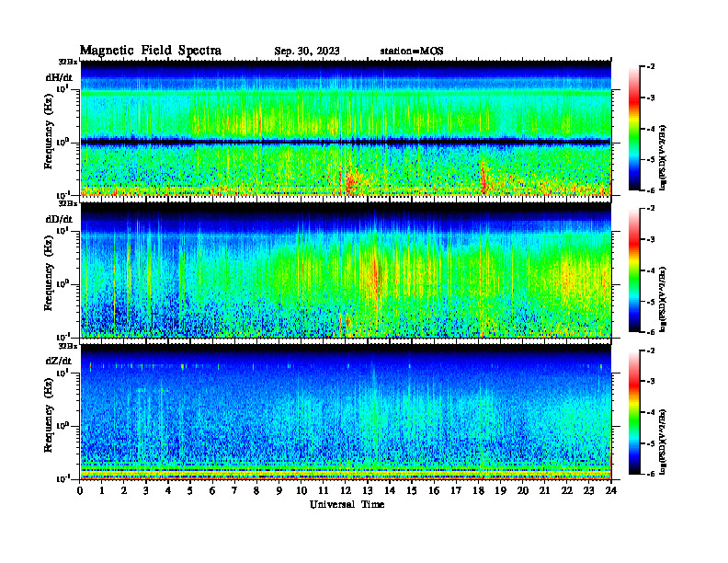The width and height of the screenshot is (728, 563).
Task: Click the "10" hour tick label
Action: click(301, 491)
